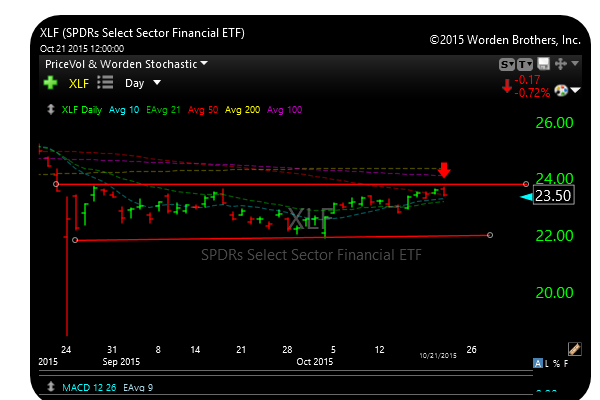Screen dimensions: 600x400
Task: Click the 23.50 current price box
Action: click(x=553, y=196)
